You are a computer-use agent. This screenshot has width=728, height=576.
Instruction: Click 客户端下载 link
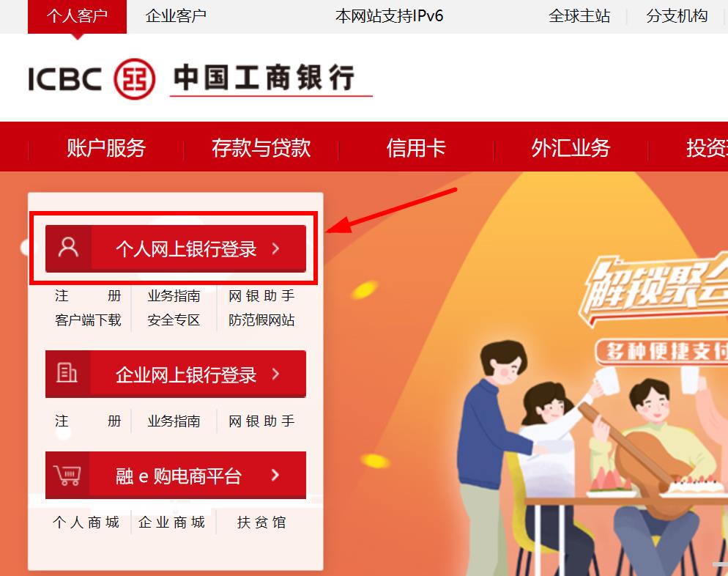[x=88, y=320]
